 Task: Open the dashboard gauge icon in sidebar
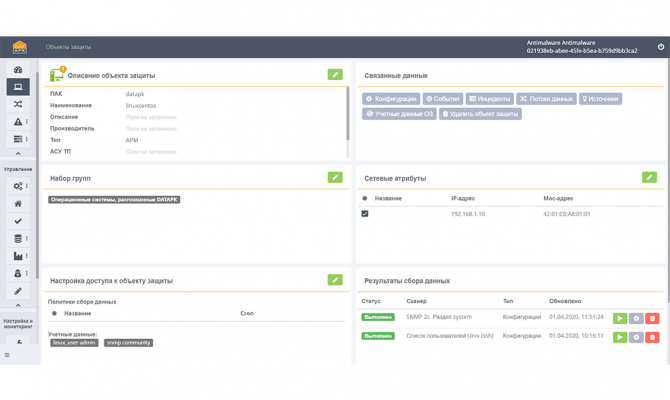(18, 70)
